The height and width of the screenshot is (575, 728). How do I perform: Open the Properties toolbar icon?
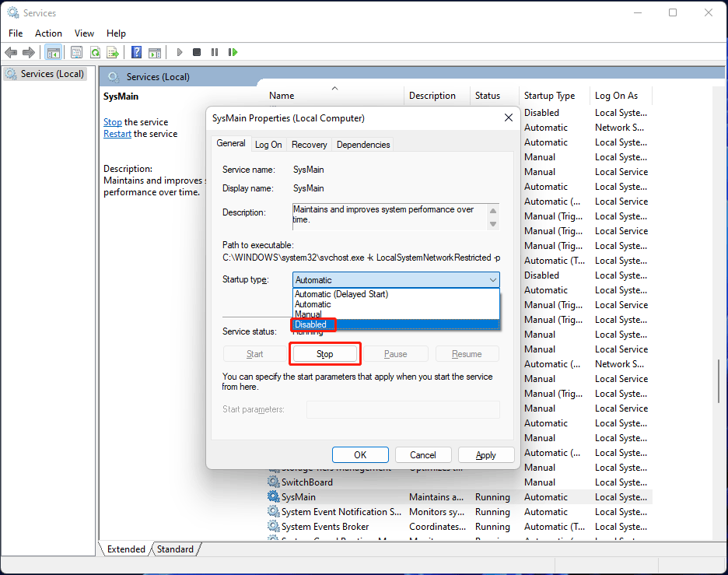(75, 52)
